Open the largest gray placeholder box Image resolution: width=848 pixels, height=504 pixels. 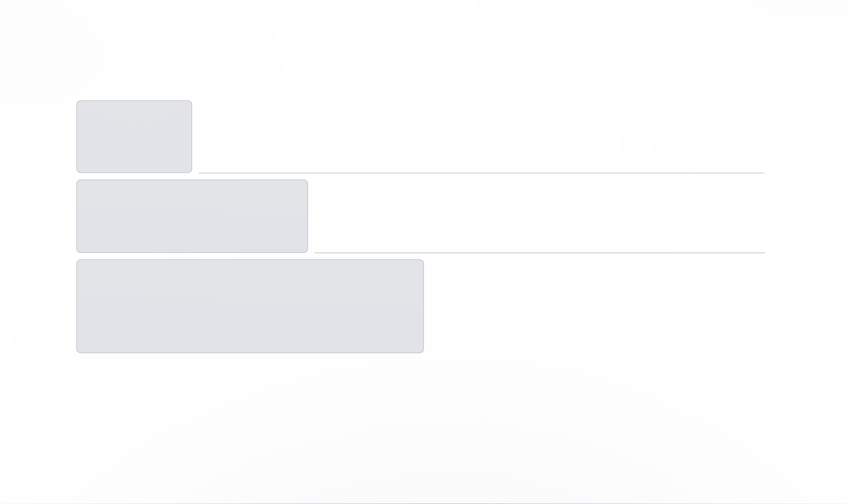pos(250,306)
